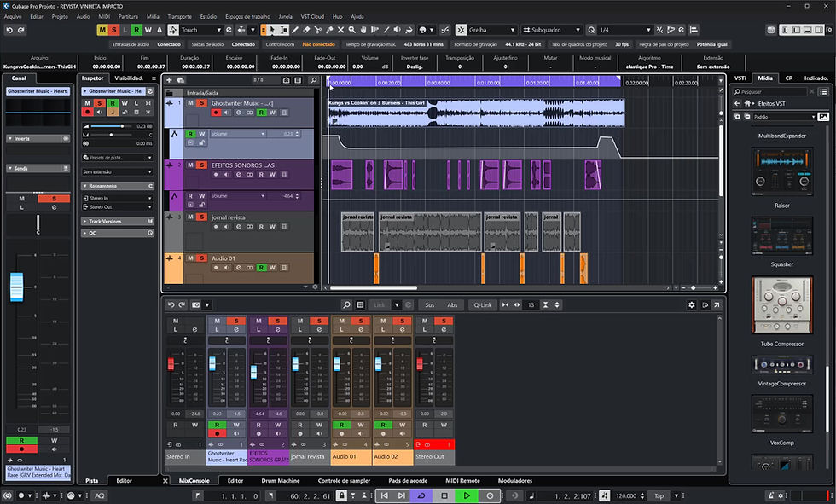Open the track list search magnifier
This screenshot has width=836, height=504.
coord(314,81)
